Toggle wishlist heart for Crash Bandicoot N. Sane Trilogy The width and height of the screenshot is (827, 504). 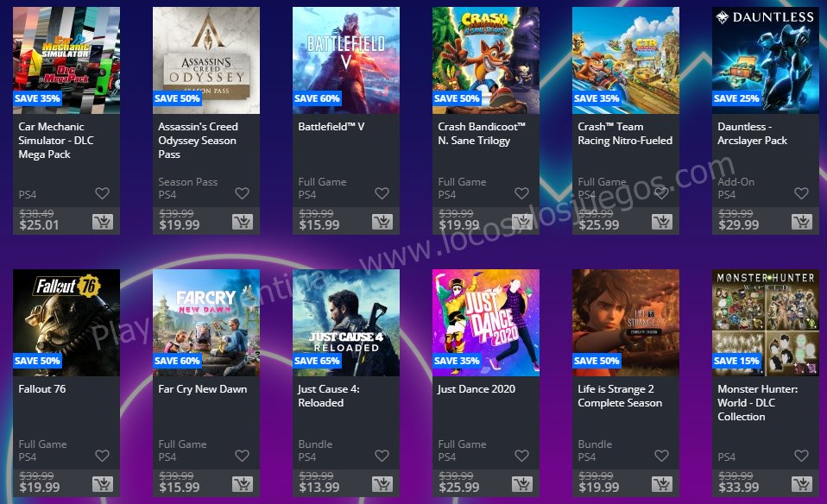click(x=521, y=193)
